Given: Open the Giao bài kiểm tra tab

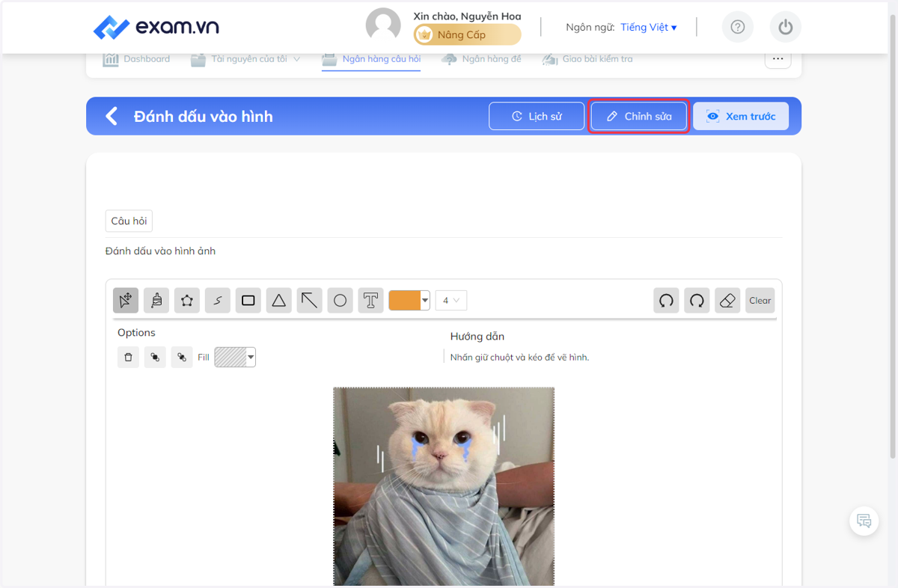Looking at the screenshot, I should (587, 59).
